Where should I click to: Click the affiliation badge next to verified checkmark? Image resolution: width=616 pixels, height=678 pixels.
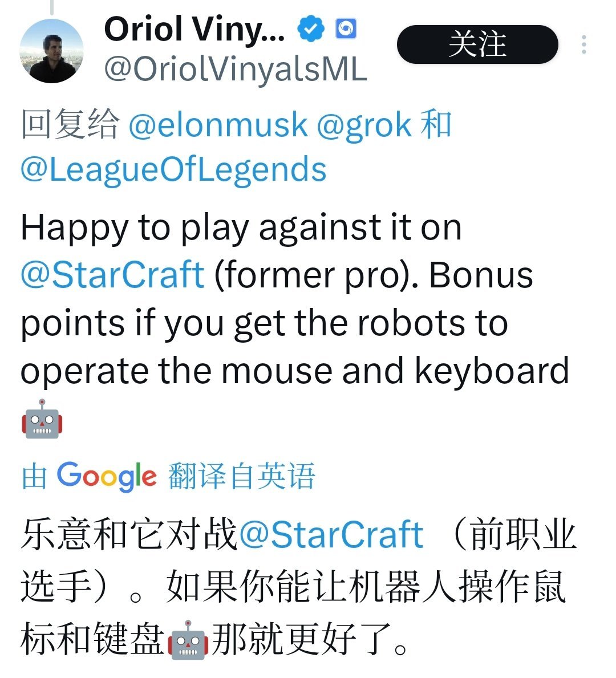[x=346, y=29]
